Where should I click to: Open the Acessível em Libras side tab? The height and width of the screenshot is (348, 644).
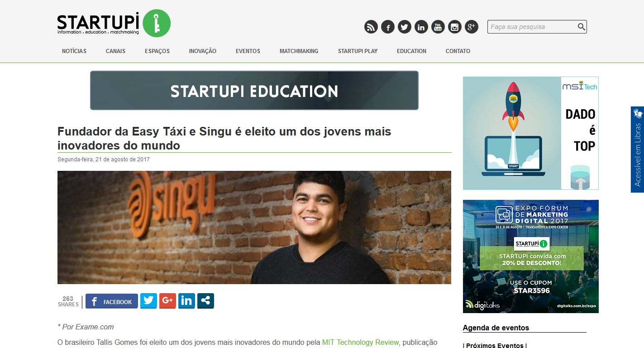point(637,150)
